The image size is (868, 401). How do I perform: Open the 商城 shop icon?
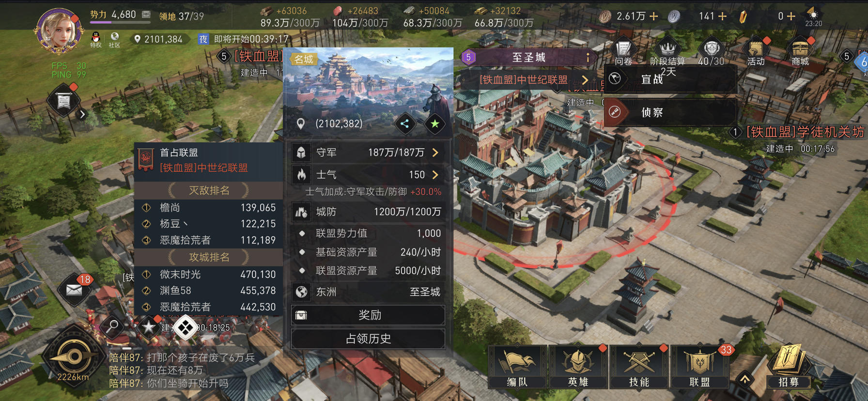800,52
